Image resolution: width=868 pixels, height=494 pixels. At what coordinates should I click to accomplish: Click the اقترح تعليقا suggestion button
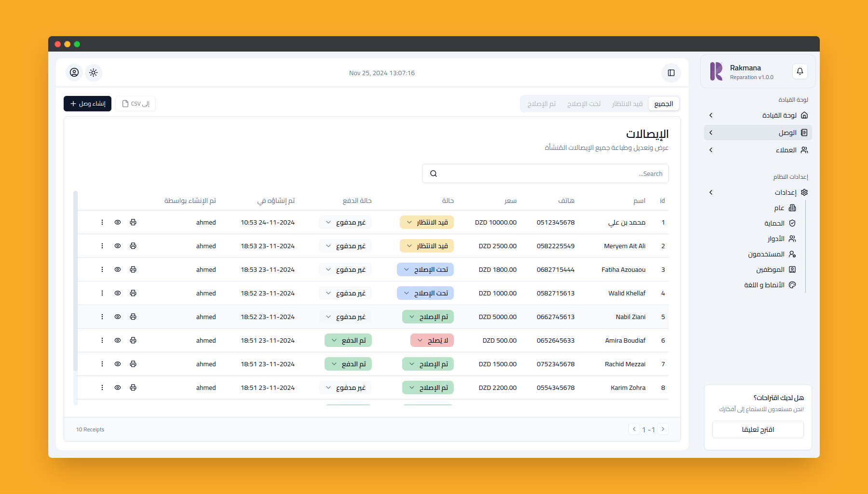[x=758, y=429]
